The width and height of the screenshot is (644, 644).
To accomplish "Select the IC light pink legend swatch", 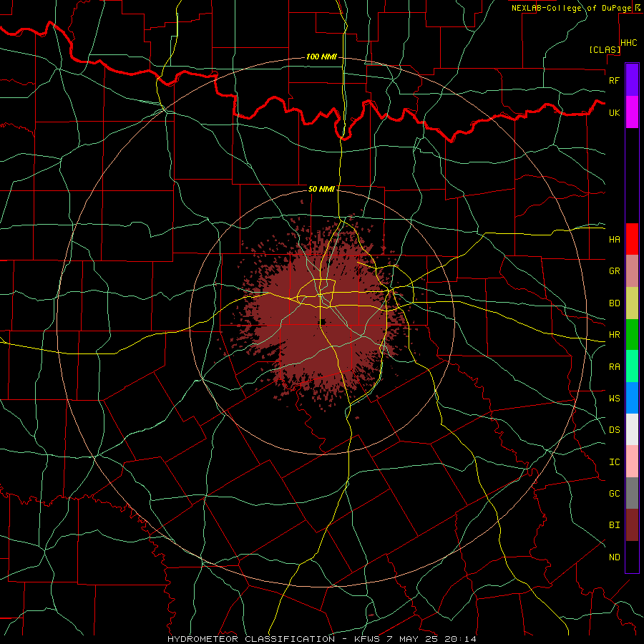I will coord(632,462).
